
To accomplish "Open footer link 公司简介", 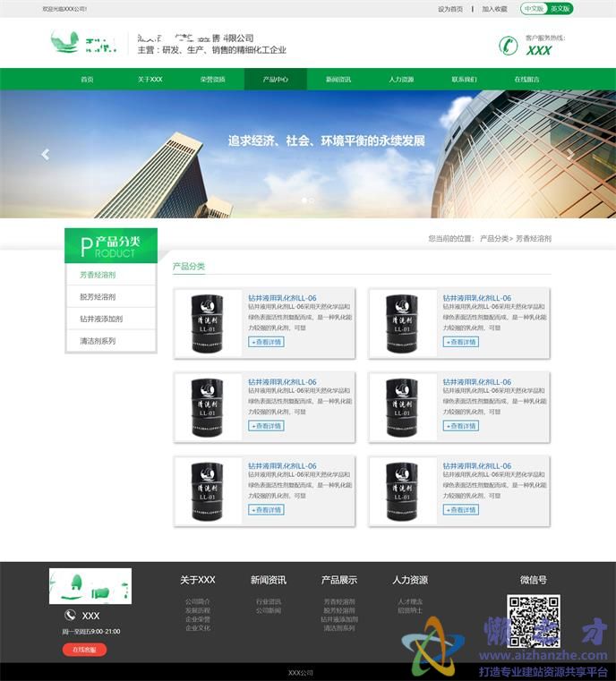I will click(198, 602).
